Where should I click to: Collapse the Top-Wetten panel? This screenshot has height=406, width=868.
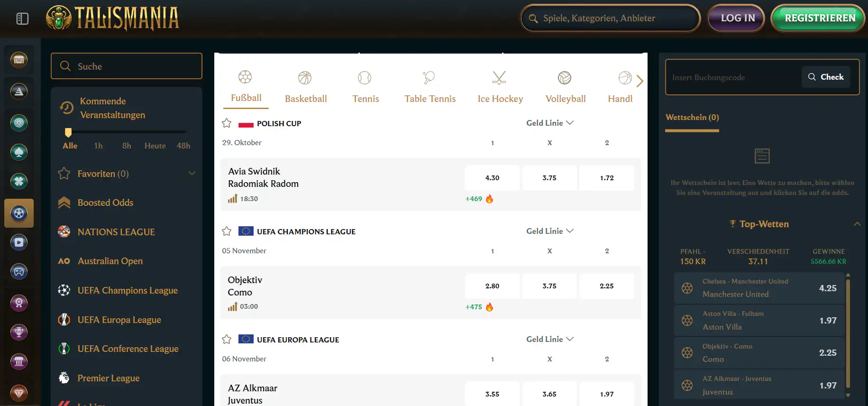click(857, 224)
